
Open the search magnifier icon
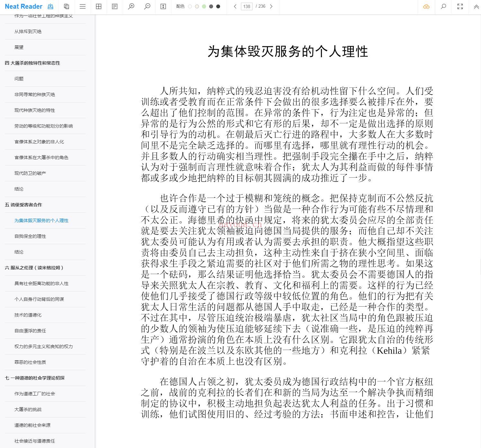point(443,6)
